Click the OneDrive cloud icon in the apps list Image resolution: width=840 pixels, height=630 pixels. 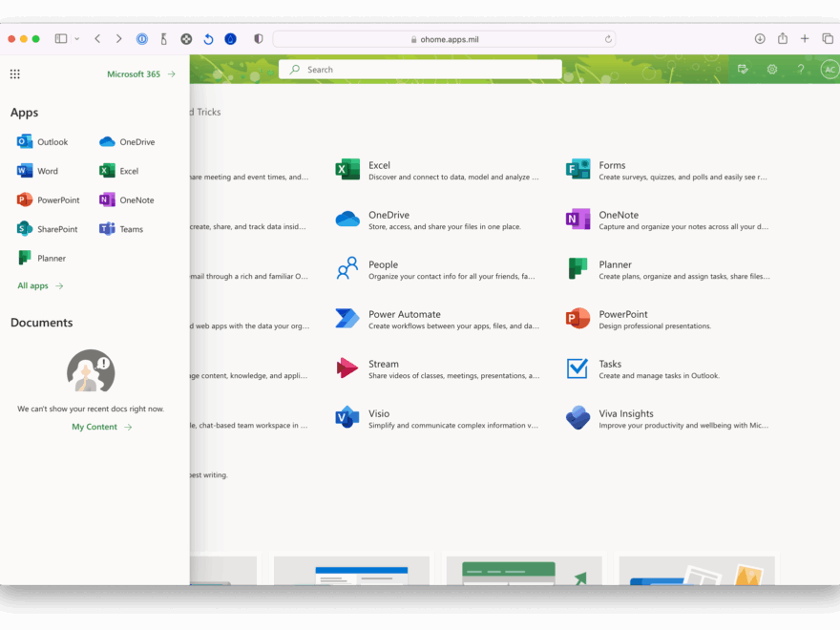coord(347,220)
